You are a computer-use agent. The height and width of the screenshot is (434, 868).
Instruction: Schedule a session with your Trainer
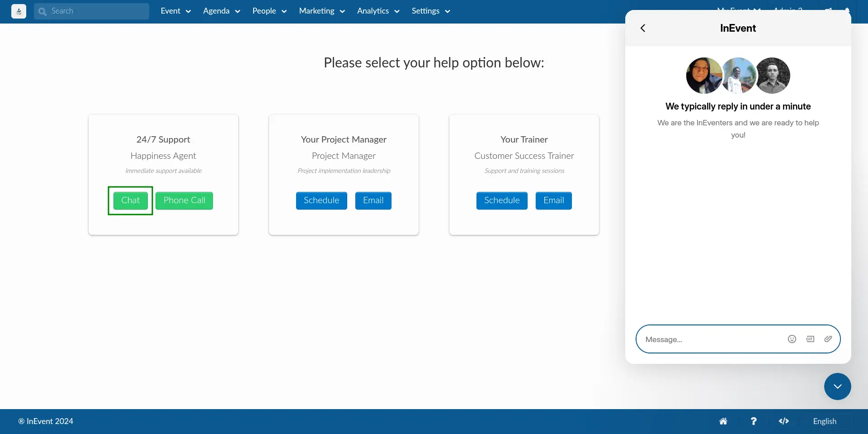[502, 200]
